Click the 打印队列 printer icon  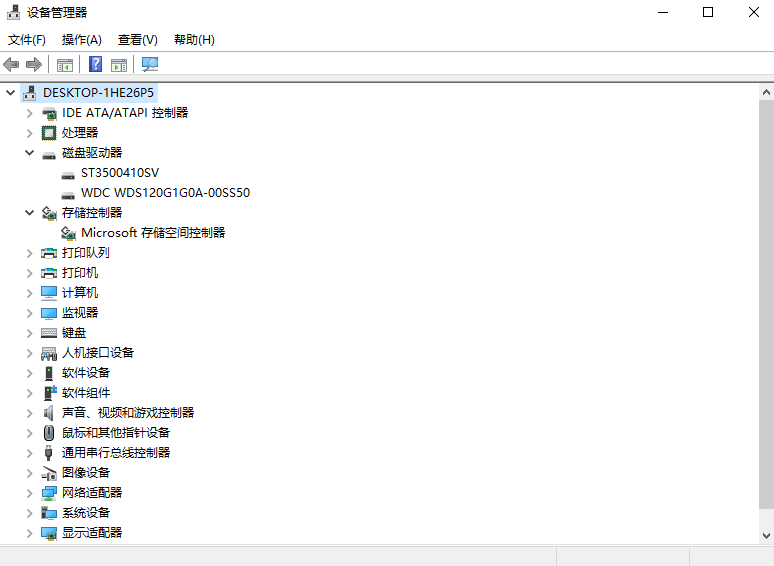(49, 253)
